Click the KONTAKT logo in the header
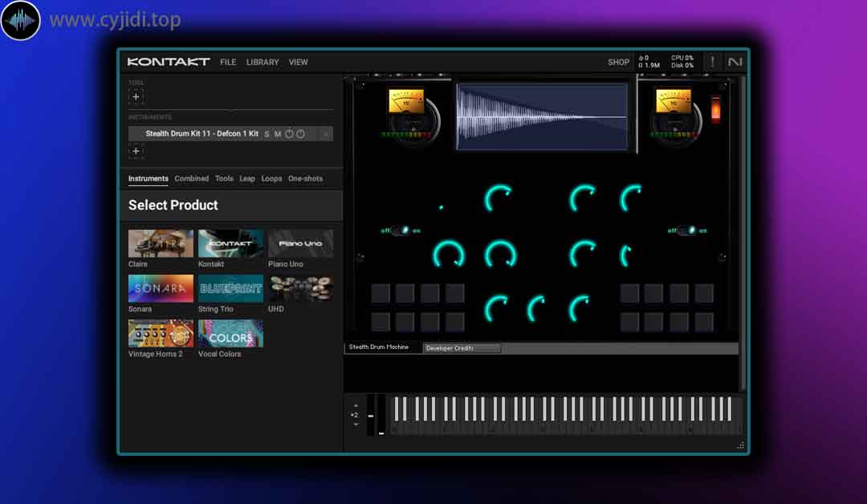 [x=169, y=62]
